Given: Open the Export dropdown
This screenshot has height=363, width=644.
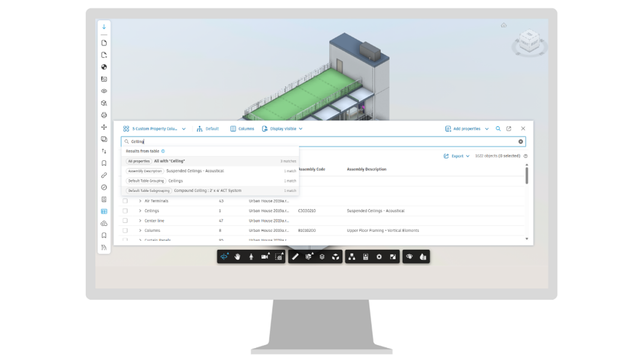Looking at the screenshot, I should pyautogui.click(x=456, y=156).
